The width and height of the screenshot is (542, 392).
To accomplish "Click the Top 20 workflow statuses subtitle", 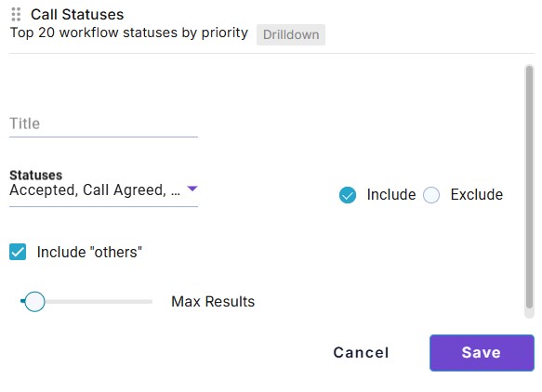I will [129, 33].
